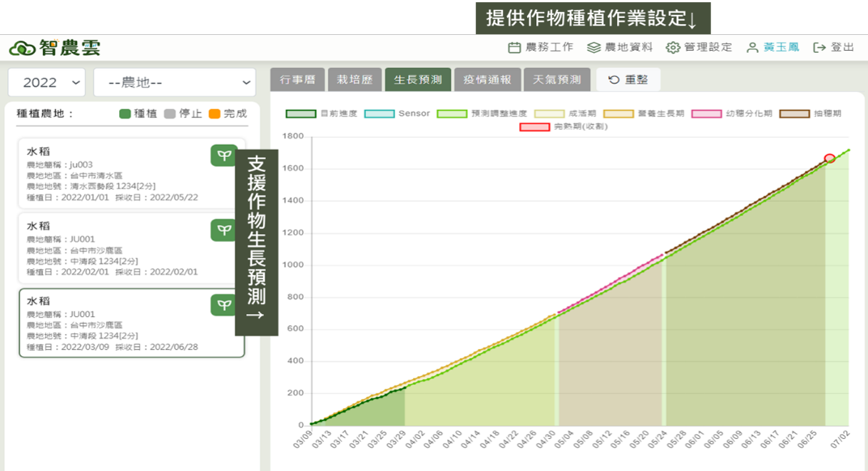The image size is (868, 471).
Task: Open the 疫情通報 tab
Action: [487, 80]
